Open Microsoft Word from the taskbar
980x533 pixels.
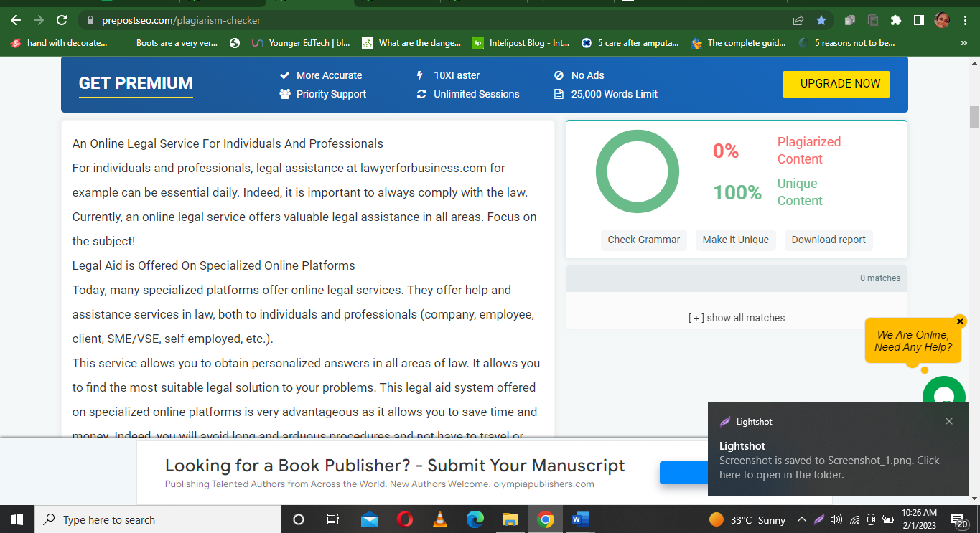click(x=580, y=519)
